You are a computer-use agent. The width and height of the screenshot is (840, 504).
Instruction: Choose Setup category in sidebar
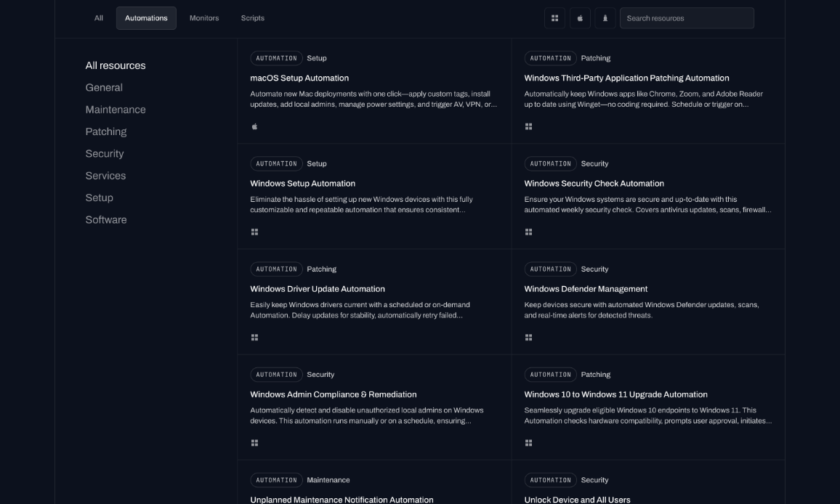click(99, 198)
